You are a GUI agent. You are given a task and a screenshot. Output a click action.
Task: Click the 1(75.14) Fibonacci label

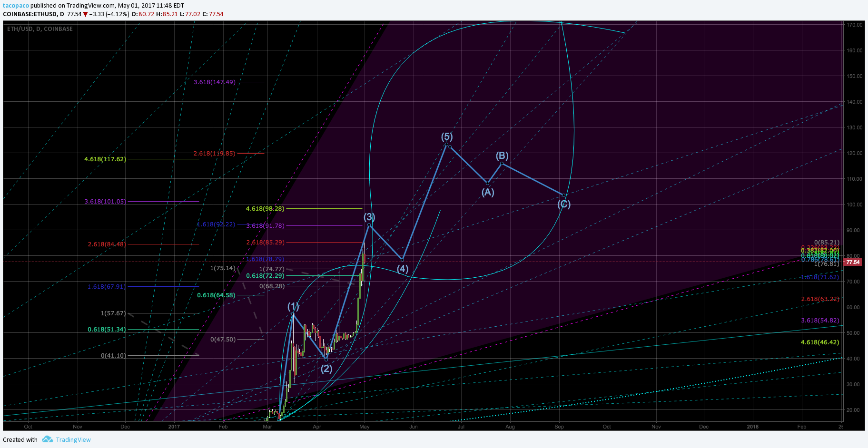223,268
